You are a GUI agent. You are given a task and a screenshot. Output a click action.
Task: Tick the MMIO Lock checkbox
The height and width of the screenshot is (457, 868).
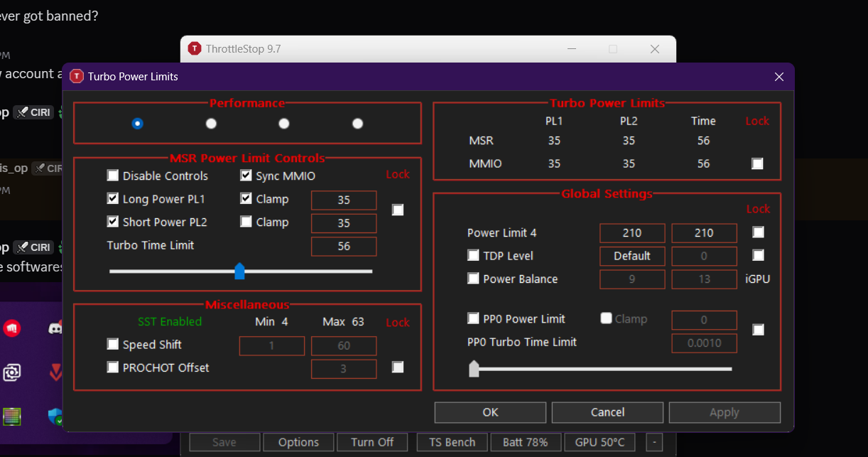(x=757, y=163)
